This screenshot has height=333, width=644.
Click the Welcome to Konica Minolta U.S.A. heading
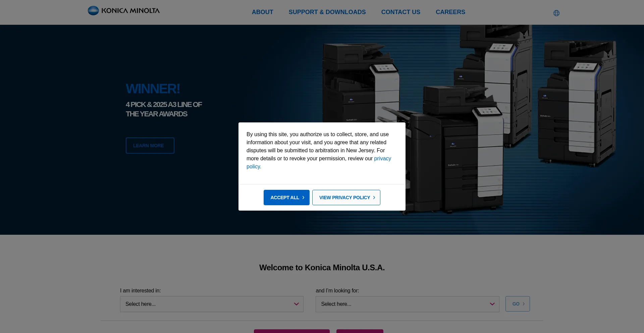click(322, 268)
